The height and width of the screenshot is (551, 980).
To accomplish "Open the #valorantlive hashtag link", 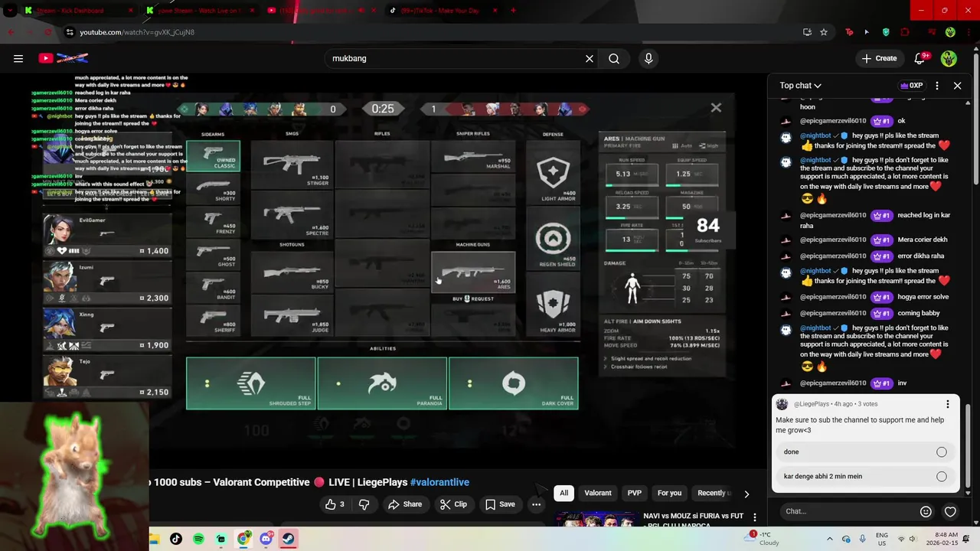I will (x=439, y=482).
